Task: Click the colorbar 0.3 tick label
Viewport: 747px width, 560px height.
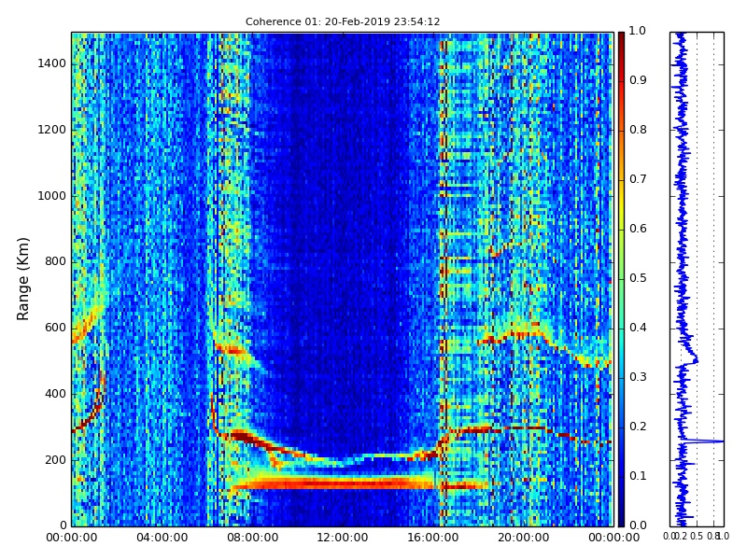Action: (x=638, y=378)
